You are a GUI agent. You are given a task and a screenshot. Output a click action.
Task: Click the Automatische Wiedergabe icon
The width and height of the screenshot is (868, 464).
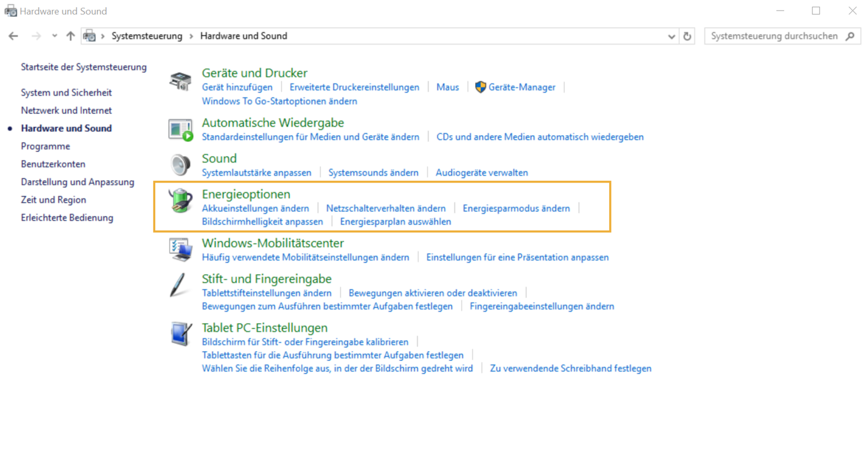tap(180, 129)
